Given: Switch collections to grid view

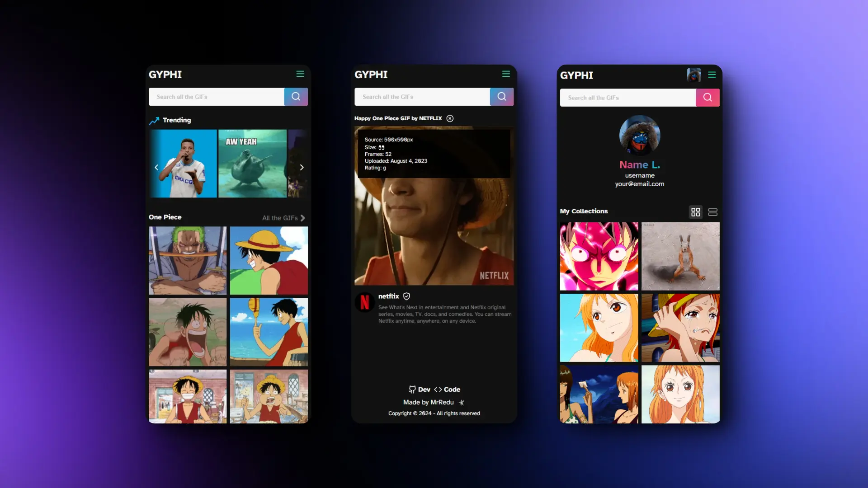Looking at the screenshot, I should 696,212.
